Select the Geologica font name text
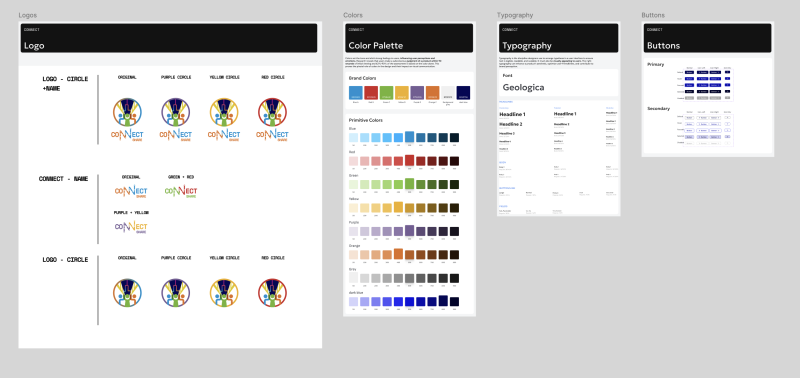This screenshot has height=378, width=800. point(523,87)
